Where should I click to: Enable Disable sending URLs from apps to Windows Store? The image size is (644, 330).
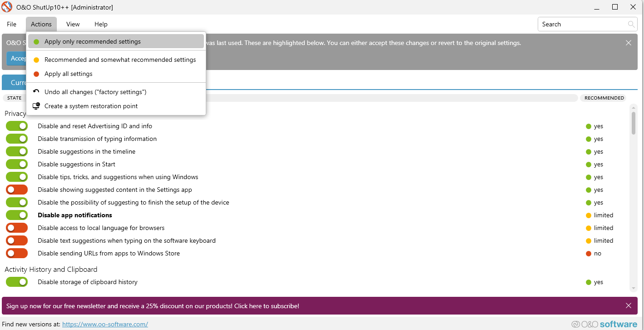[x=17, y=253]
